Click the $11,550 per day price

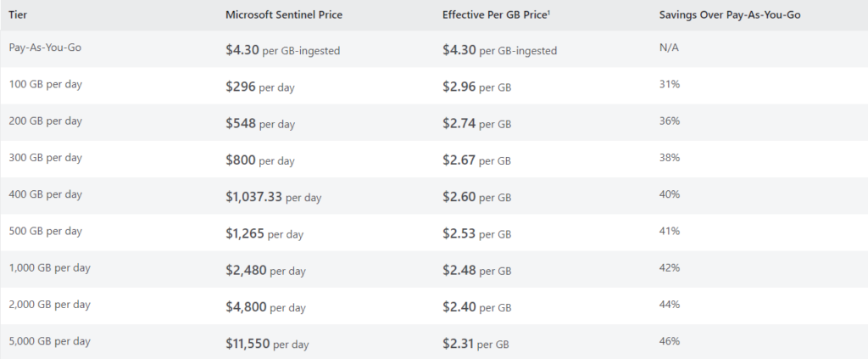(267, 344)
